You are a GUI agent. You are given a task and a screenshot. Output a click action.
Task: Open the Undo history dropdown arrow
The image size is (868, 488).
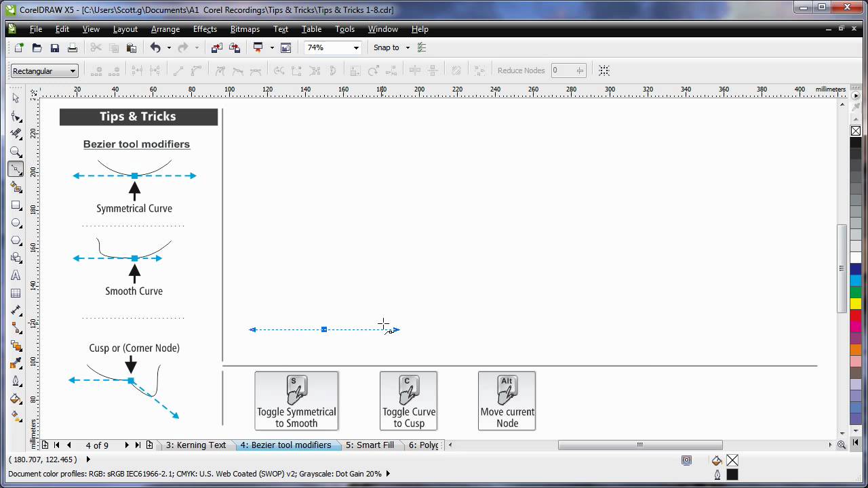tap(169, 47)
